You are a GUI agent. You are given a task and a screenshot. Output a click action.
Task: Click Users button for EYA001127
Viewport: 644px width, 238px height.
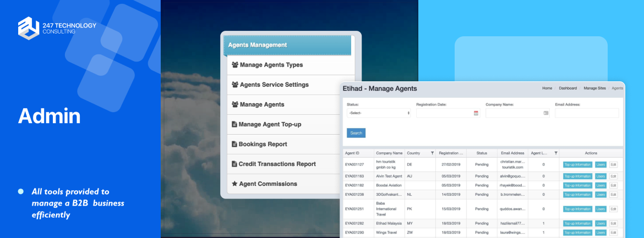601,164
